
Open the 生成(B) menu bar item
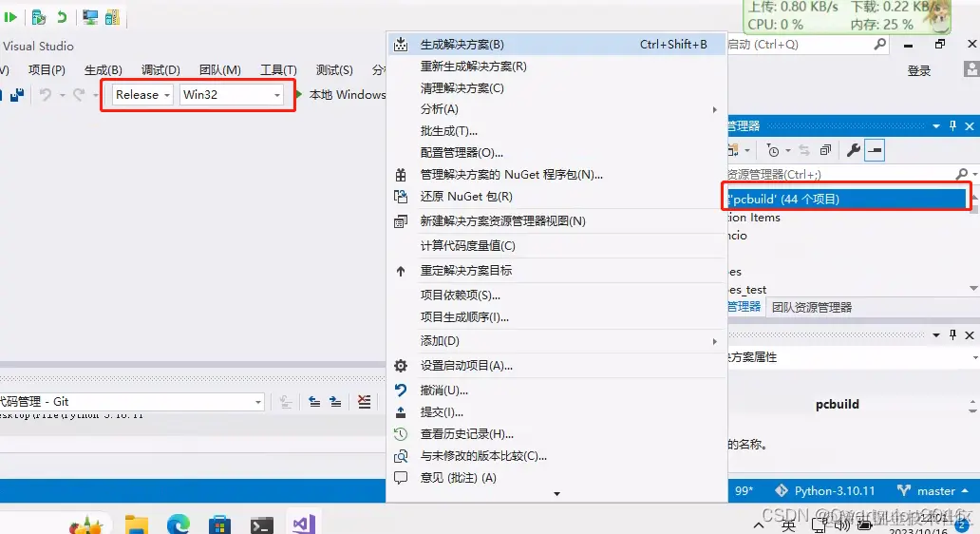point(104,70)
